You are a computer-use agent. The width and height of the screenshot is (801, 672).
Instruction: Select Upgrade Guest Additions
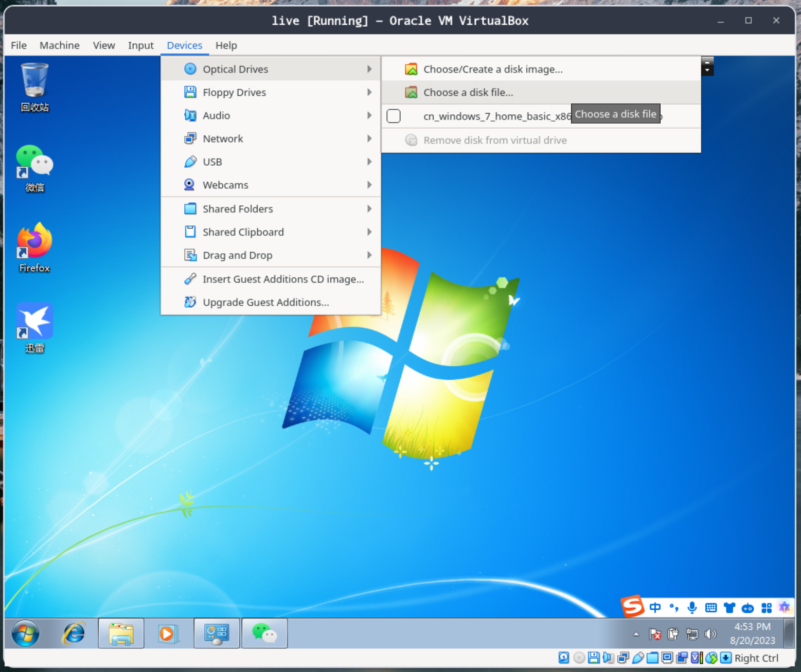click(271, 302)
